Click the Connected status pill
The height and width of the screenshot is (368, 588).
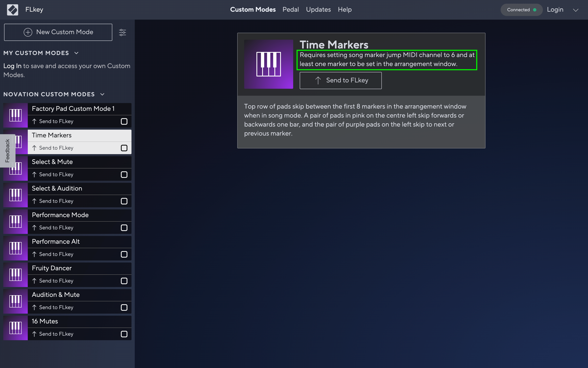pos(521,10)
